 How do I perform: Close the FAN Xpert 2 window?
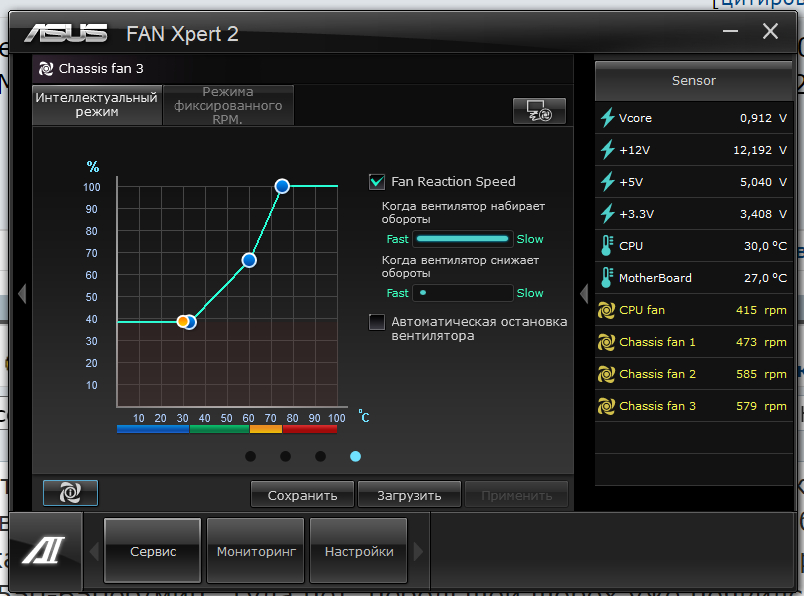pyautogui.click(x=770, y=31)
